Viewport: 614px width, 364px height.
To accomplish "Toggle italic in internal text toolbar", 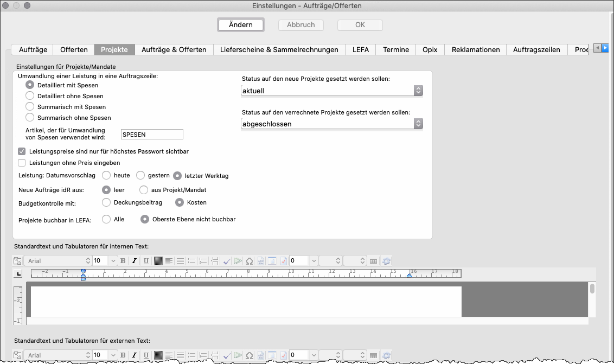I will (x=134, y=261).
